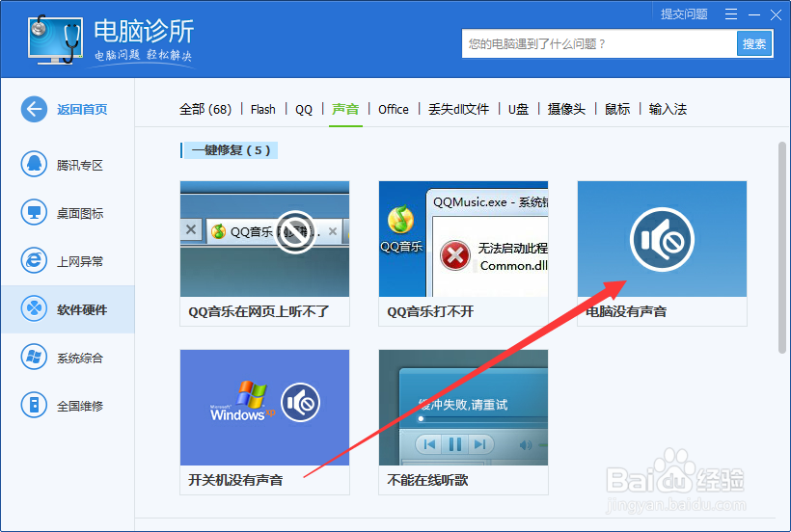The image size is (791, 532).
Task: Open the QQ音乐打不开 thumbnail
Action: (463, 239)
